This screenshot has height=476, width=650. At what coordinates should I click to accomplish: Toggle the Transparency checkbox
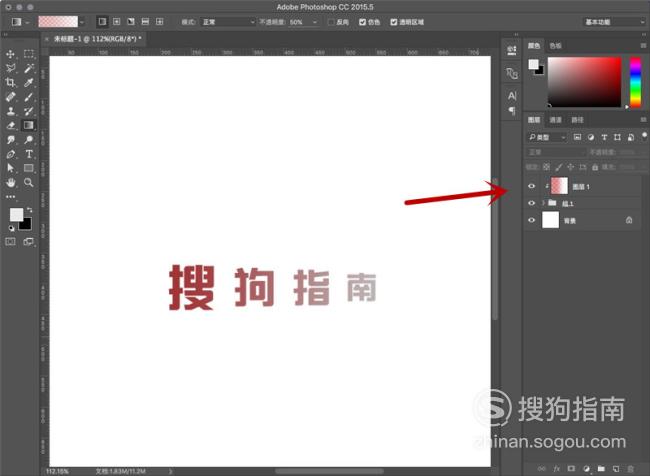[393, 22]
